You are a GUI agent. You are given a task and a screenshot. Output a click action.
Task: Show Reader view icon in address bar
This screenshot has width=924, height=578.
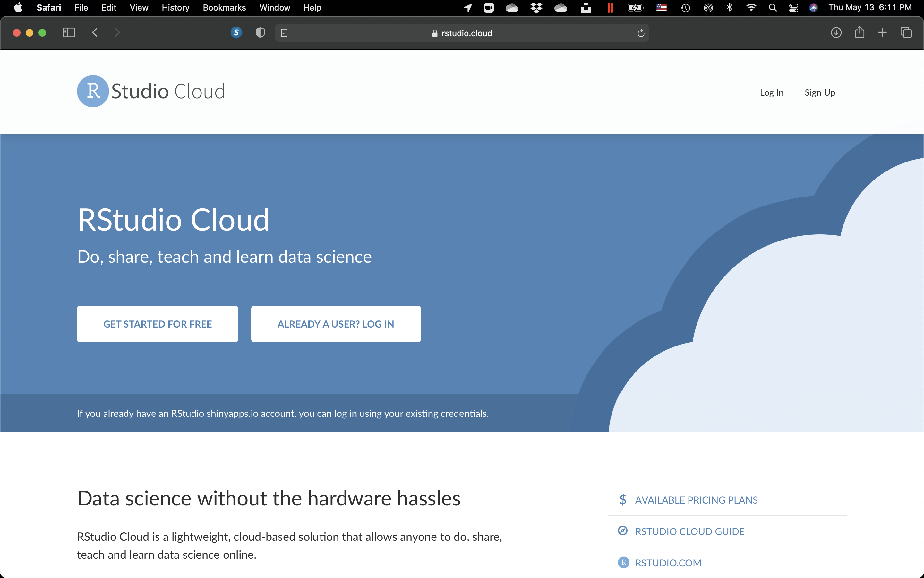click(284, 33)
